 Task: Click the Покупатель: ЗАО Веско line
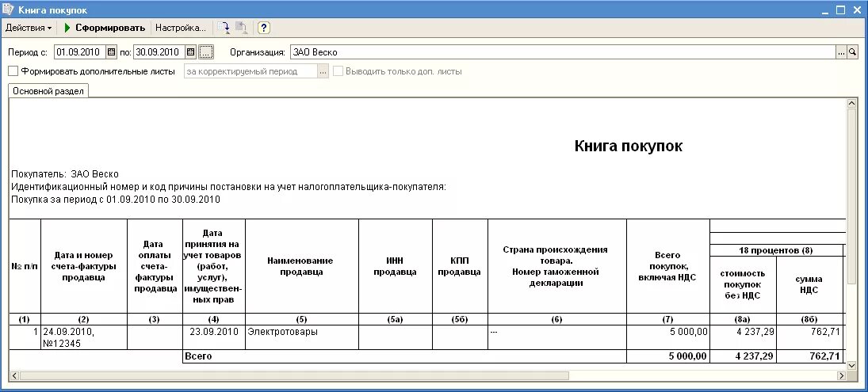click(65, 174)
